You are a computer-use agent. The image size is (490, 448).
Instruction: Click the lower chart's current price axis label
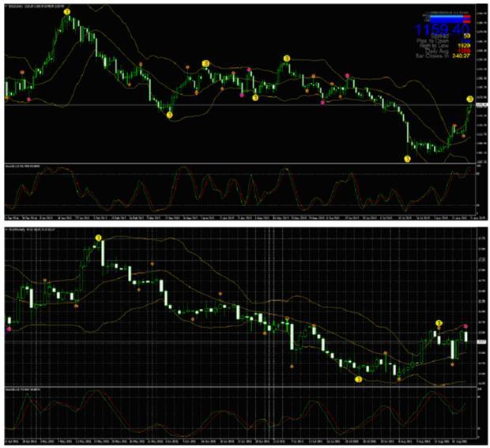(x=481, y=342)
